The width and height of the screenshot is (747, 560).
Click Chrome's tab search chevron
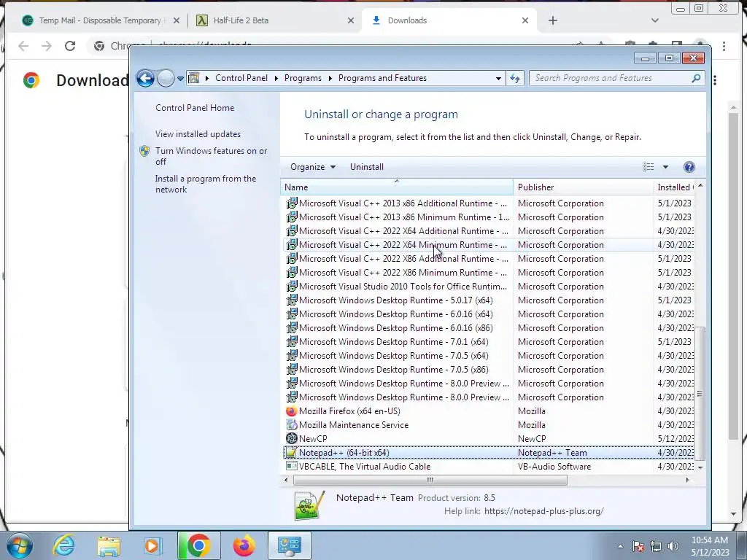pyautogui.click(x=655, y=20)
